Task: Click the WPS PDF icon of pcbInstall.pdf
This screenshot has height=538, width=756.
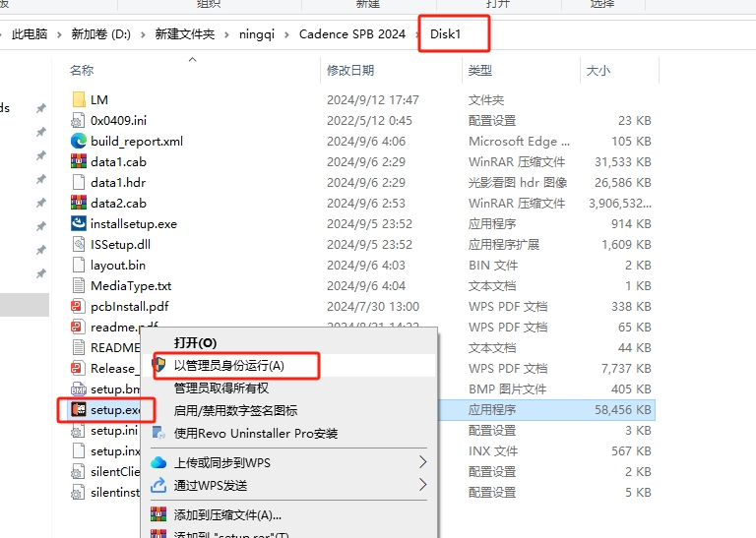Action: click(79, 306)
